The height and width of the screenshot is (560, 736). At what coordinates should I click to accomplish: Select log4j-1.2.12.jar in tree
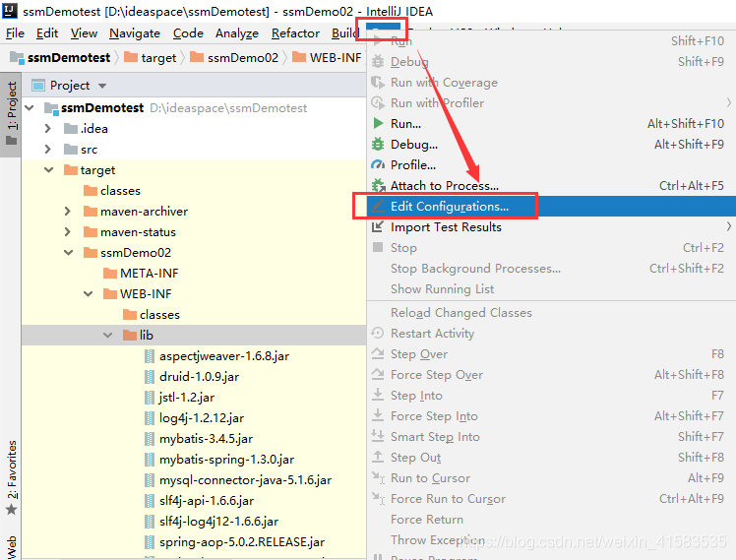click(202, 417)
